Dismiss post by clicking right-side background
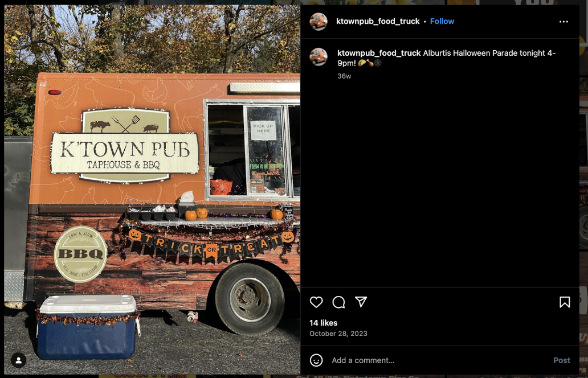This screenshot has height=378, width=588. [584, 187]
